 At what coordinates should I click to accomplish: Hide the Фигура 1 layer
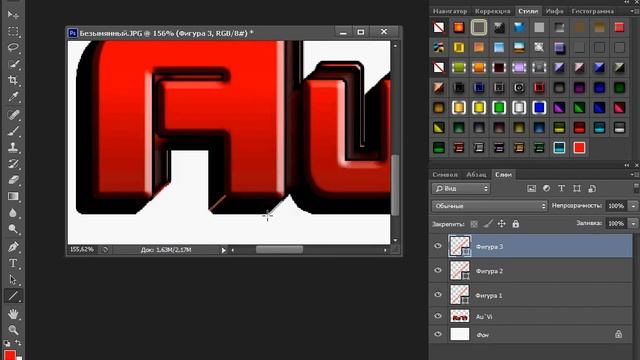pos(438,295)
